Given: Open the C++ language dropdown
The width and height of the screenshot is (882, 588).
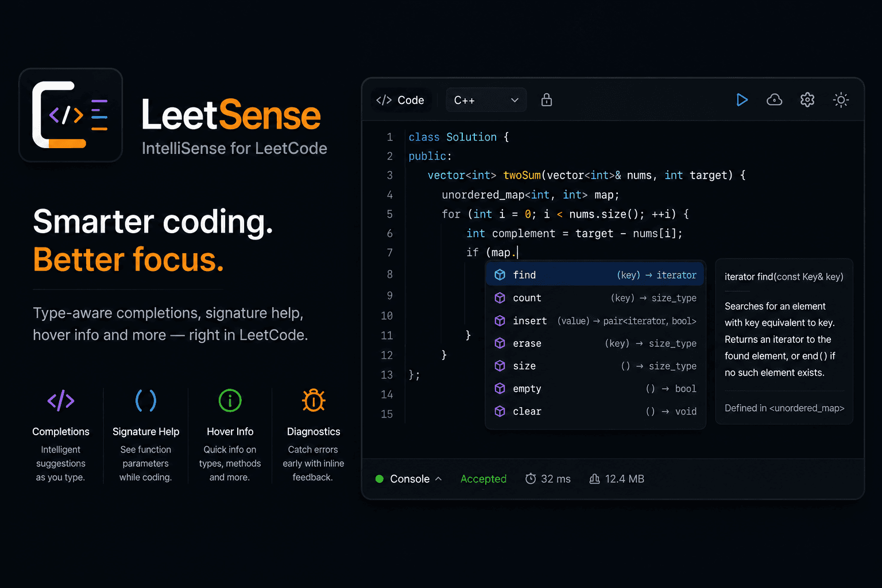Looking at the screenshot, I should pos(486,100).
